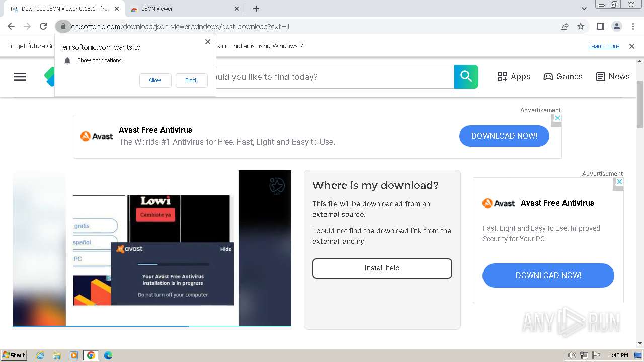
Task: Close the JSON Viewer tab
Action: point(237,9)
